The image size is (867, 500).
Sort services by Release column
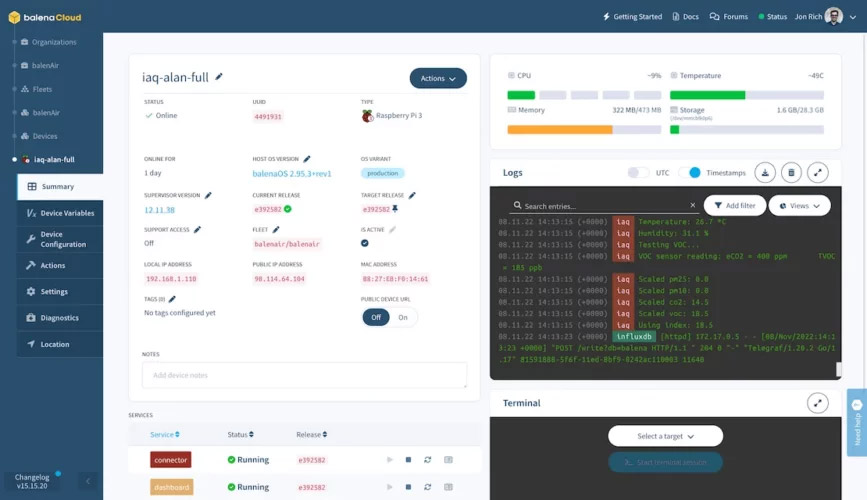311,435
